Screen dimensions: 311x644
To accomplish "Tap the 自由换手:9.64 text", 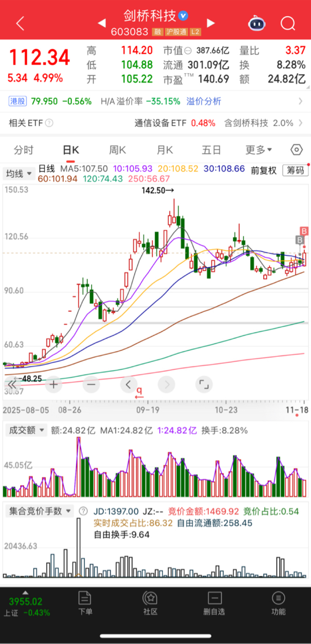I will (x=121, y=535).
